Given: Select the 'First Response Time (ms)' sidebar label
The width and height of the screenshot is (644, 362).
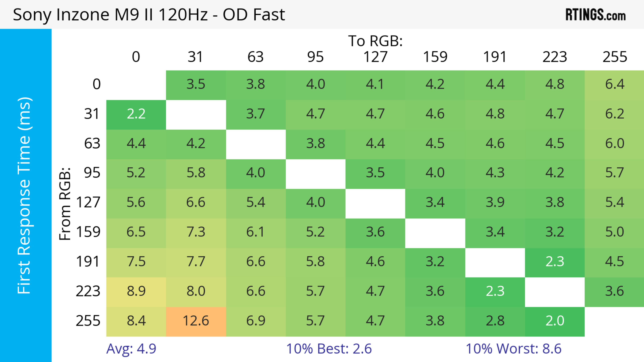Looking at the screenshot, I should click(x=24, y=195).
